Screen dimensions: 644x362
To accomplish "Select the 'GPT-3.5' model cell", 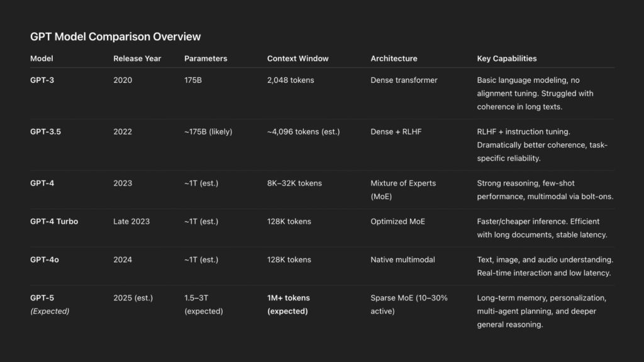I will 45,132.
